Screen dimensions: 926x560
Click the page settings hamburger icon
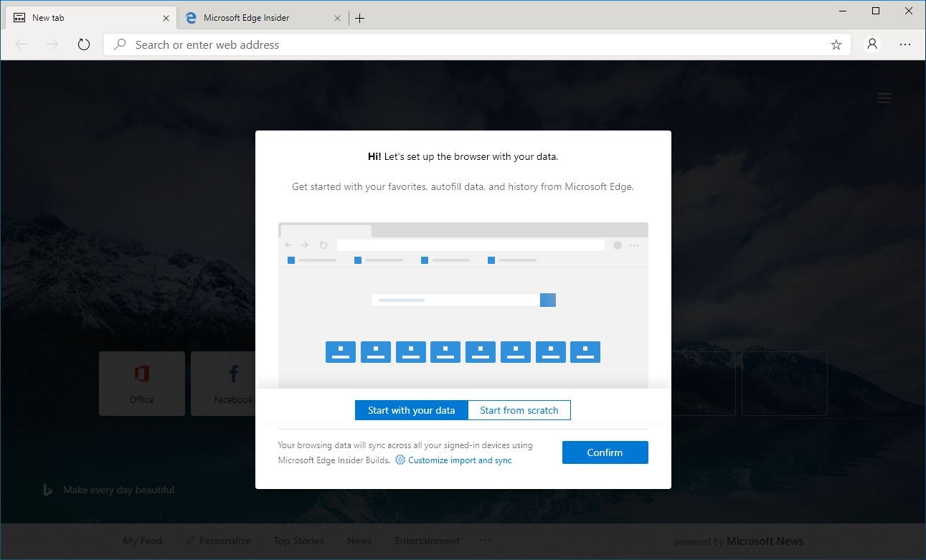click(884, 98)
